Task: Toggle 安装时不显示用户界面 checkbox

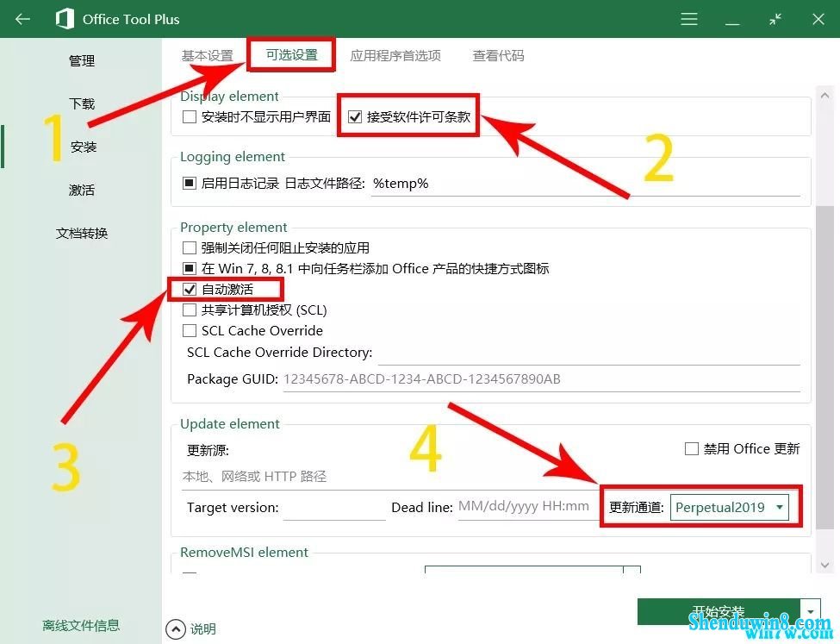Action: point(189,117)
